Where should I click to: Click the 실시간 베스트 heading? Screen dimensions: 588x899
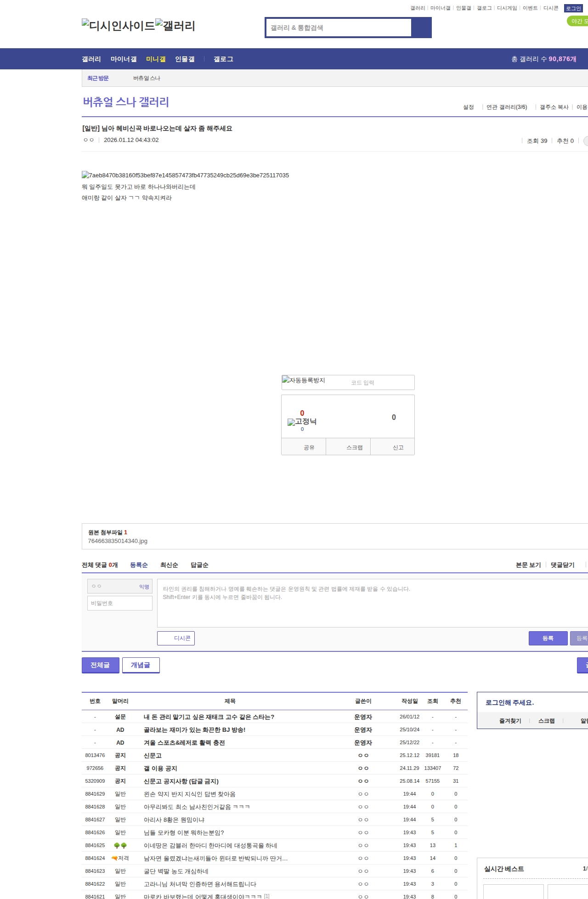pyautogui.click(x=504, y=869)
